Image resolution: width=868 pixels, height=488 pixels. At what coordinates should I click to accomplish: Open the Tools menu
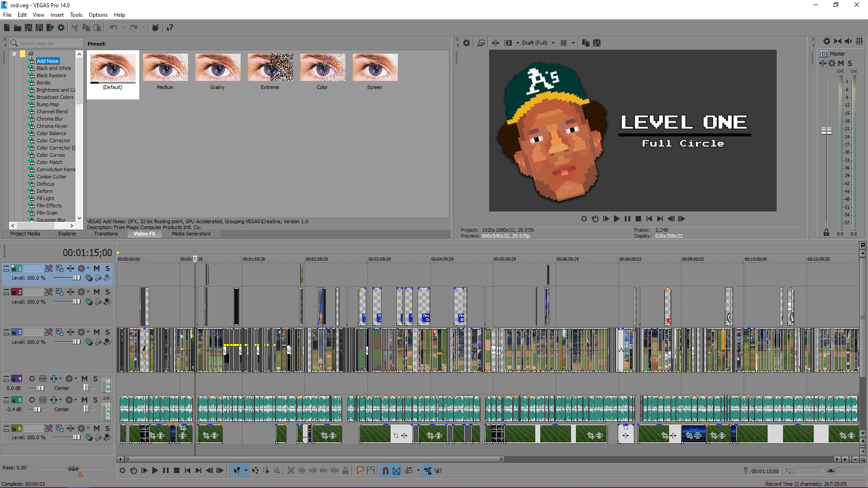coord(76,15)
